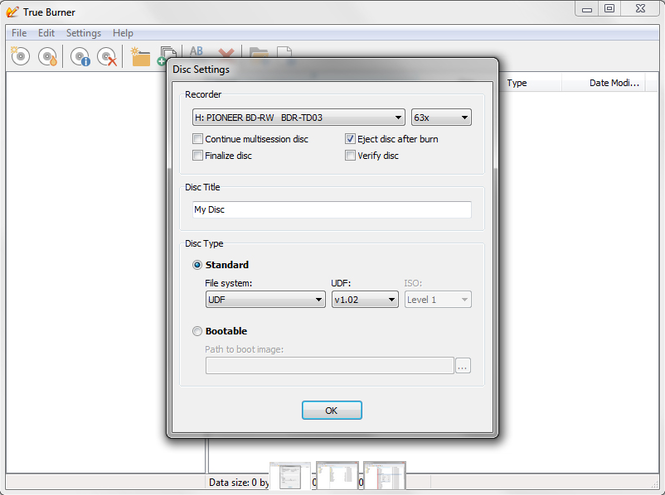Viewport: 665px width, 495px height.
Task: Open the Settings menu
Action: coord(84,33)
